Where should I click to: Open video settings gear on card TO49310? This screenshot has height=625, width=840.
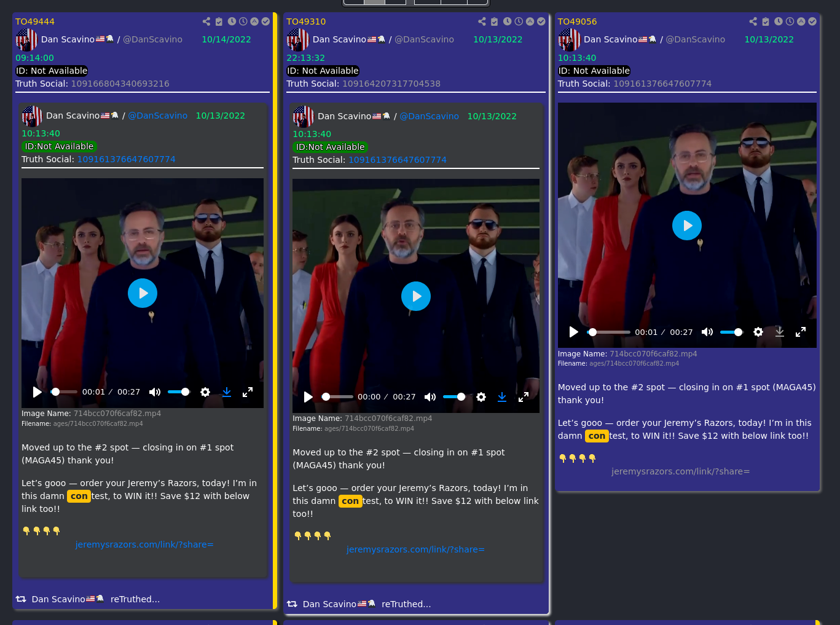(x=481, y=397)
